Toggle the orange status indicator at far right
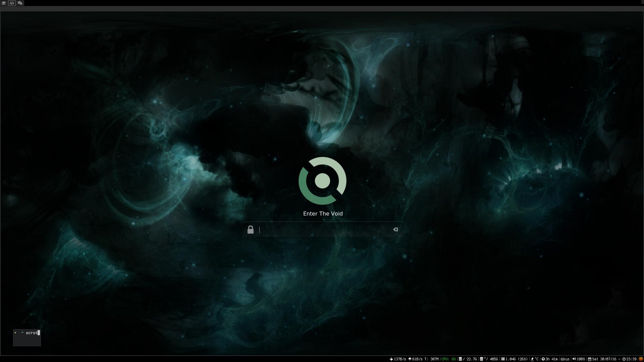 641,359
